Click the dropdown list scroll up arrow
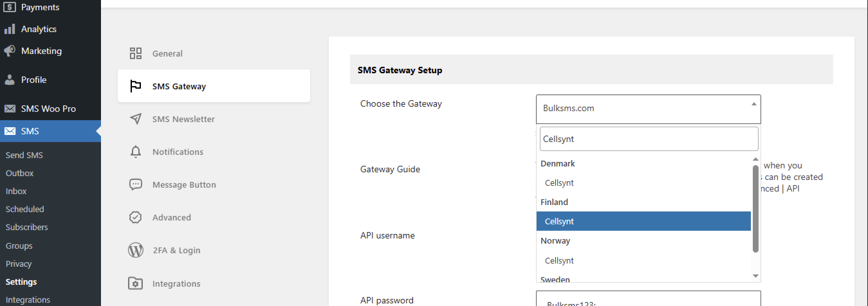Image resolution: width=868 pixels, height=306 pixels. (756, 159)
